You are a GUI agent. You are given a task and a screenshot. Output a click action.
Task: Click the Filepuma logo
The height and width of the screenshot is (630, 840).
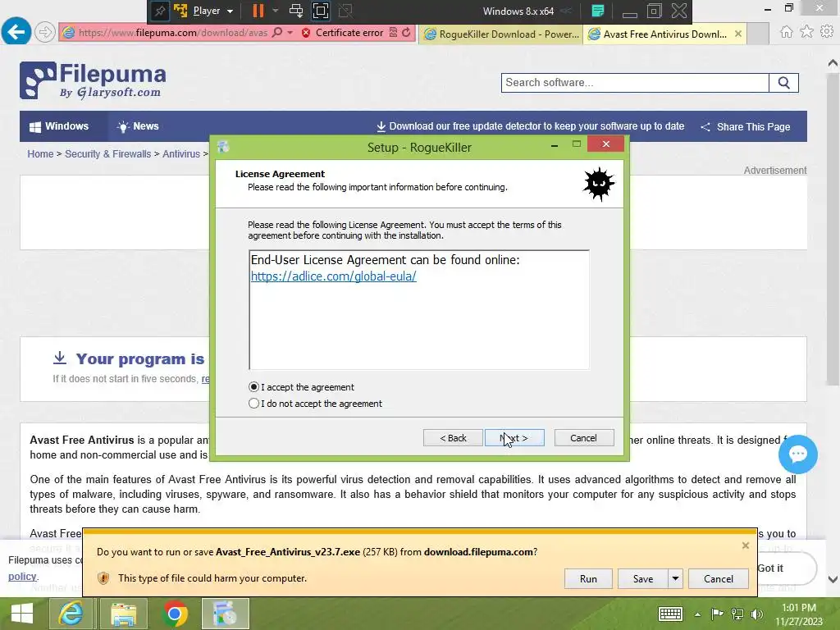(93, 80)
